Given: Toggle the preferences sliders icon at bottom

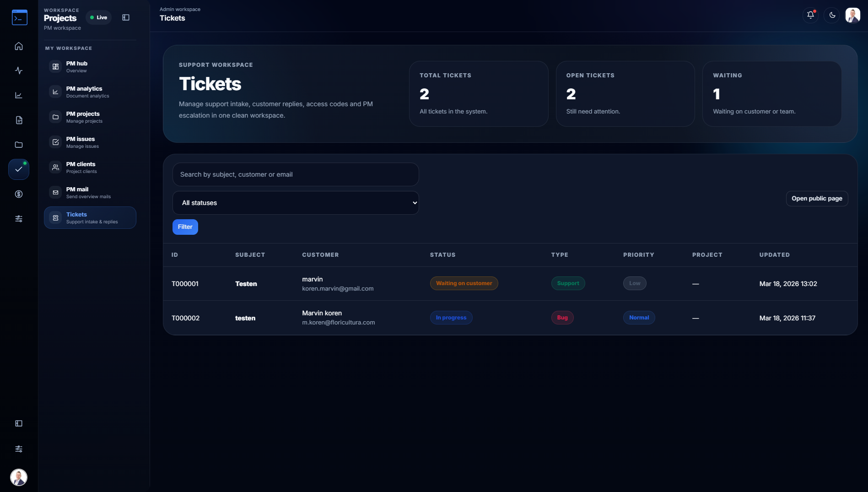Looking at the screenshot, I should pyautogui.click(x=19, y=449).
